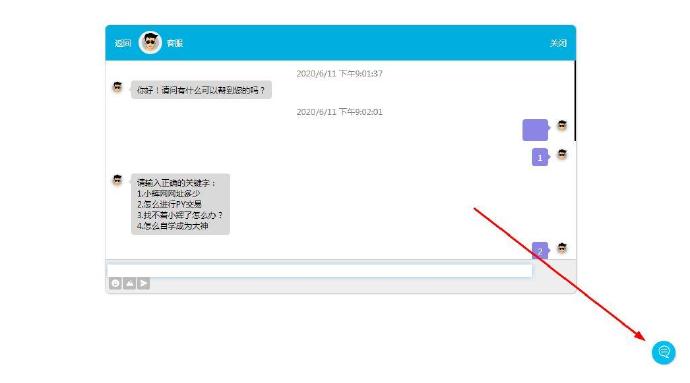
Task: Click the purple "1" message bubble
Action: coord(540,158)
